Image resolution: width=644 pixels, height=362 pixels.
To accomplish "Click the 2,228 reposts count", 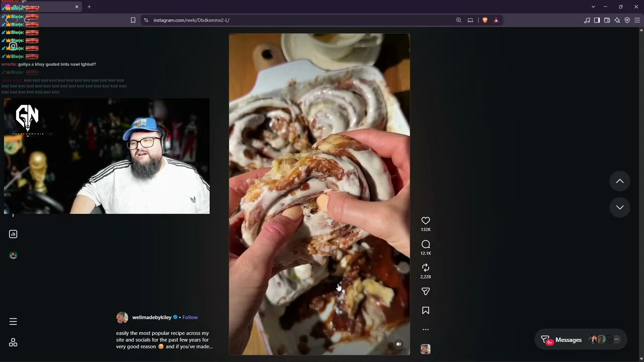I will click(426, 277).
